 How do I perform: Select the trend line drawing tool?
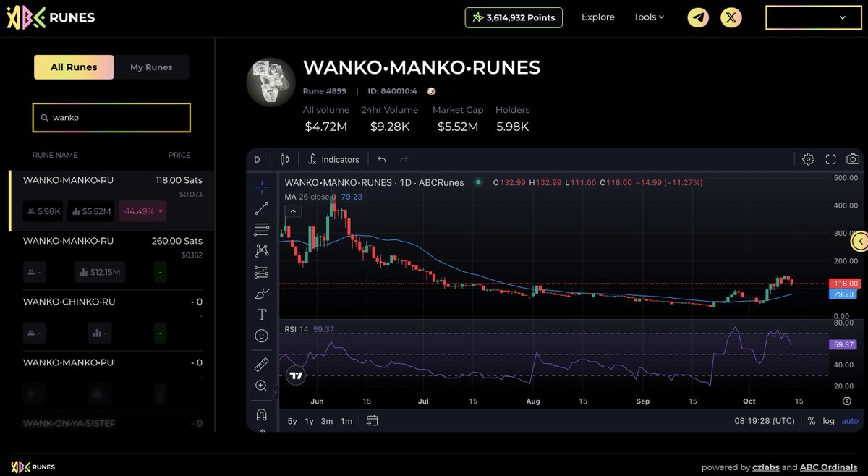261,208
